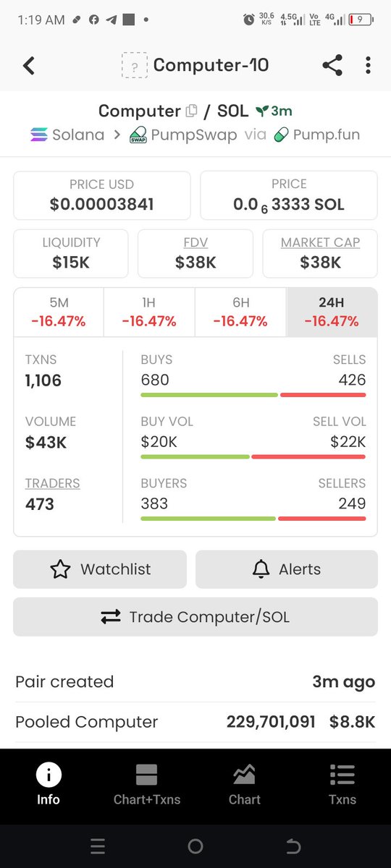Tap the underlined TRADERS label
This screenshot has width=391, height=868.
click(x=53, y=483)
